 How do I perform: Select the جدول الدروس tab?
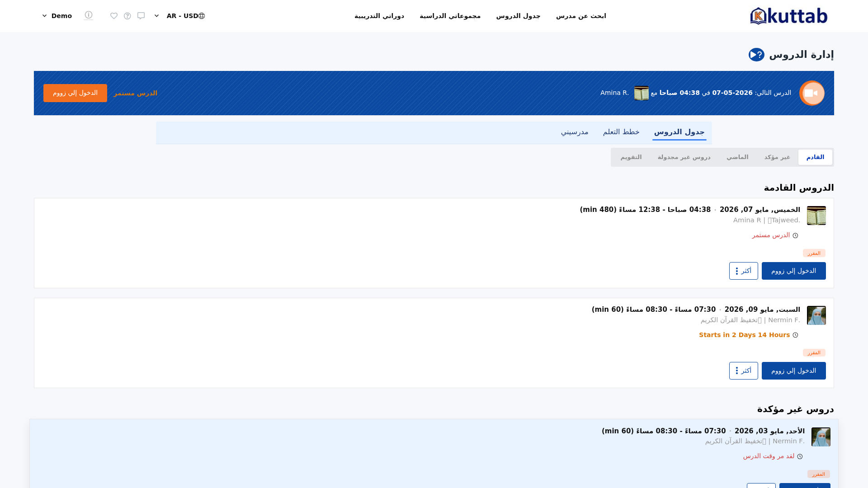(679, 132)
